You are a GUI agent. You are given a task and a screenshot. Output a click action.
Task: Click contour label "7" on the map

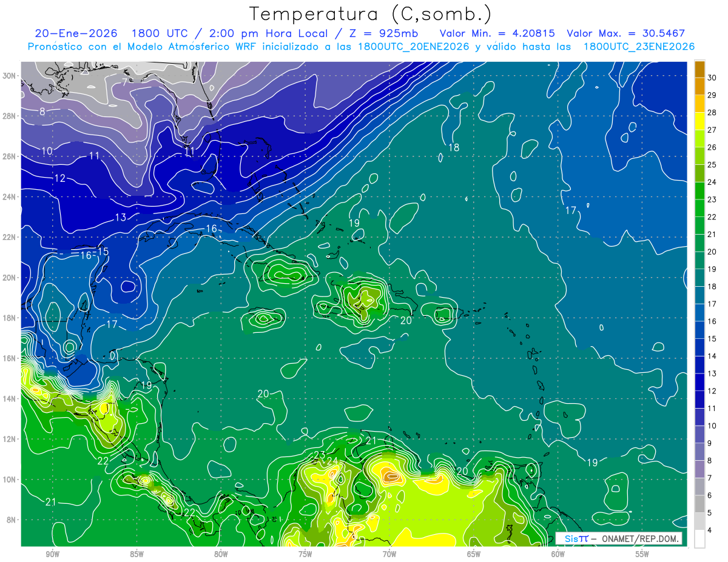click(x=124, y=82)
